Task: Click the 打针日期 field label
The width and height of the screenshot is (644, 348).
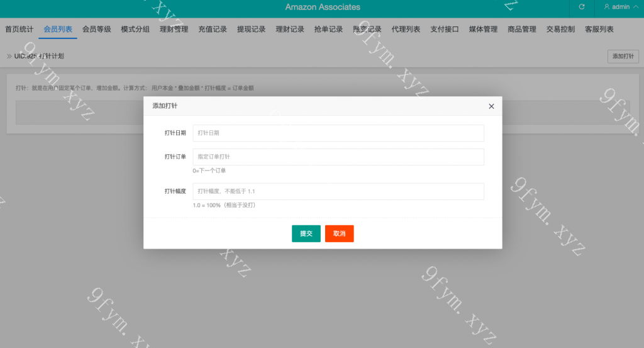Action: 175,133
